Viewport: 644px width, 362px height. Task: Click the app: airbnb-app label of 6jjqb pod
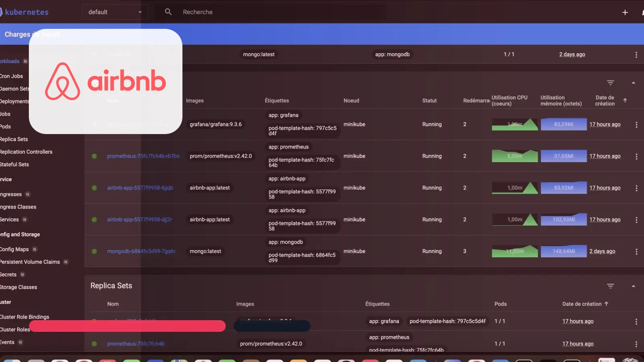click(x=287, y=179)
